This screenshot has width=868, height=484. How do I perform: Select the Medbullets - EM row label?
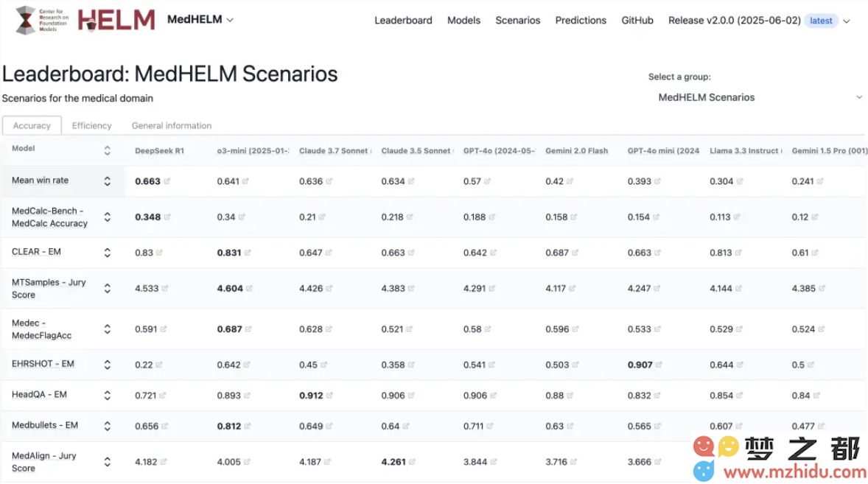pos(45,425)
